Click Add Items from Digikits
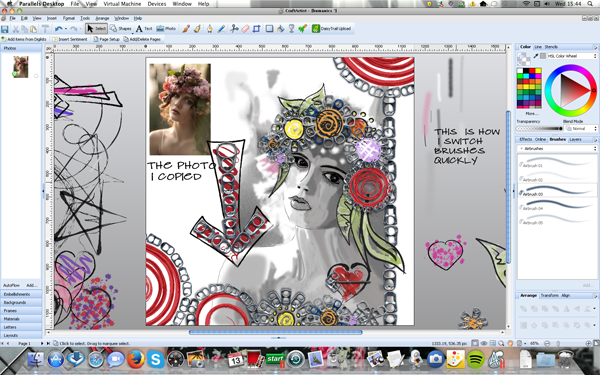 coord(24,39)
